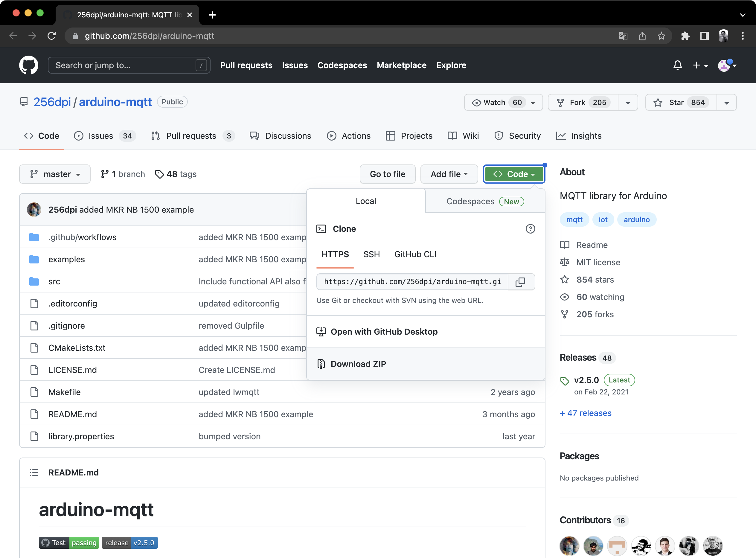Screen dimensions: 756x558
Task: Click the clone URL text field
Action: (412, 282)
